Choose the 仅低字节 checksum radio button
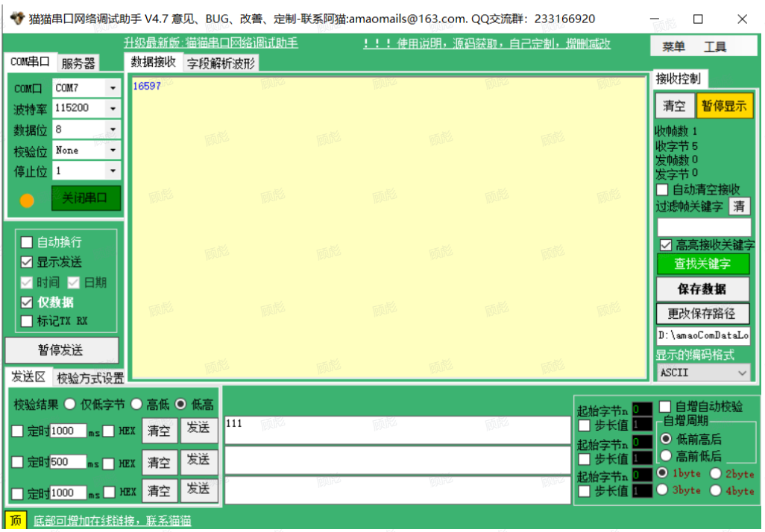Screen dimensions: 765x532 click(x=70, y=405)
